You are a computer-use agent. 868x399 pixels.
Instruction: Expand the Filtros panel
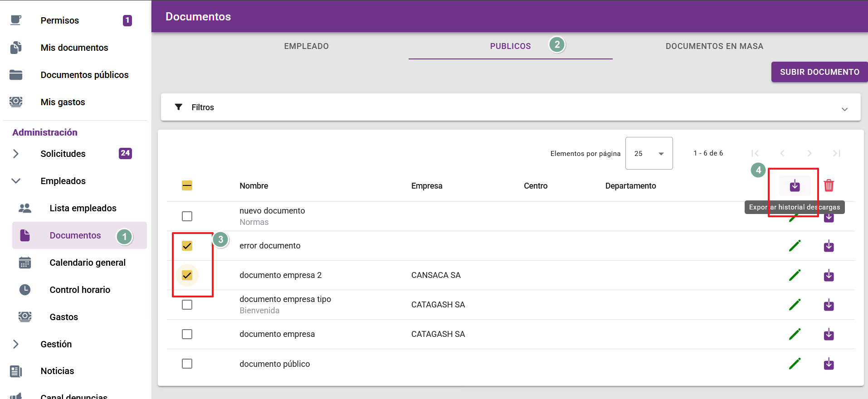click(510, 107)
